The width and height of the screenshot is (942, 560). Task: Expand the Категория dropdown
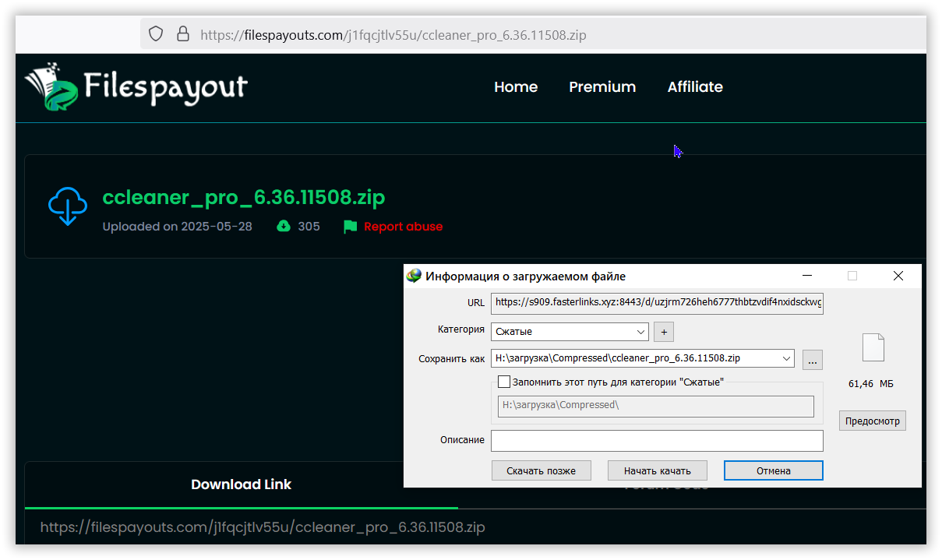[641, 332]
